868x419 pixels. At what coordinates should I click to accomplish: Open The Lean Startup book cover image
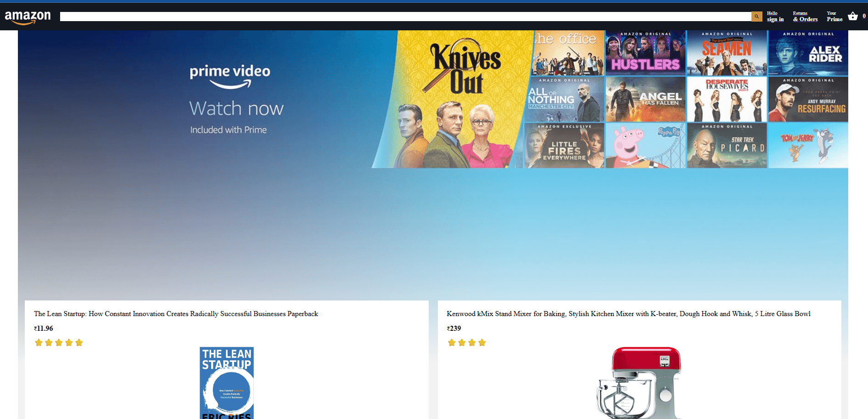227,383
